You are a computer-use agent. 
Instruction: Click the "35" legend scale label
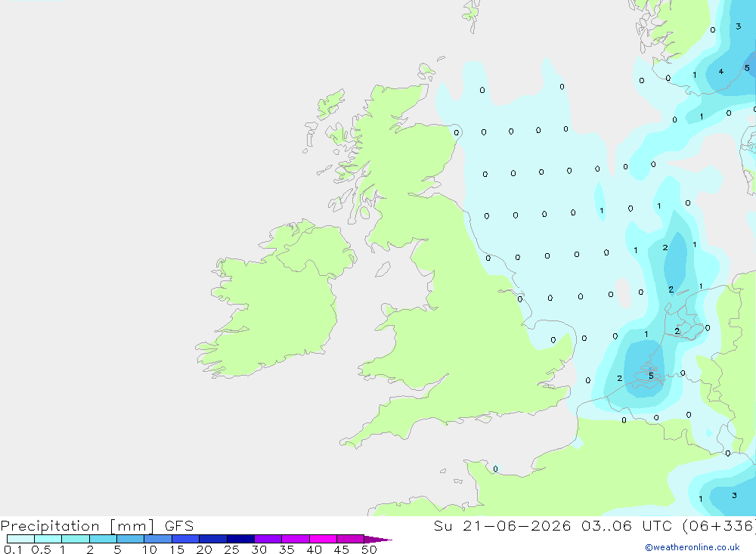pyautogui.click(x=287, y=549)
